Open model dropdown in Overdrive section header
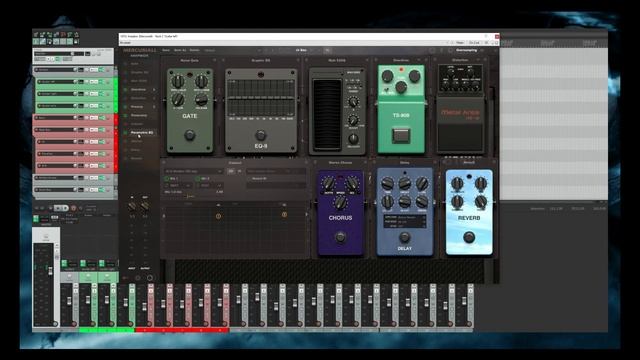Screen dimensions: 640x360 420,60
